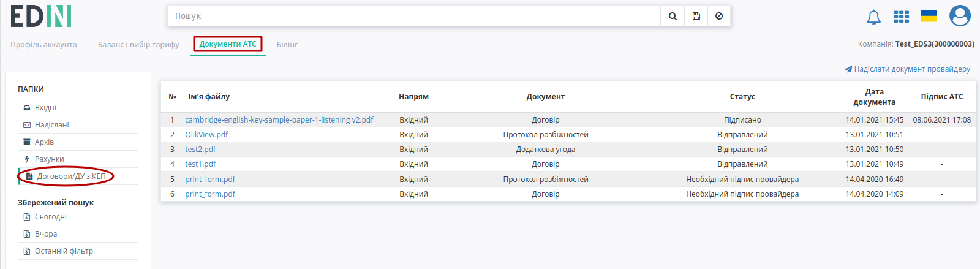Open the Надіслані folder

point(51,125)
